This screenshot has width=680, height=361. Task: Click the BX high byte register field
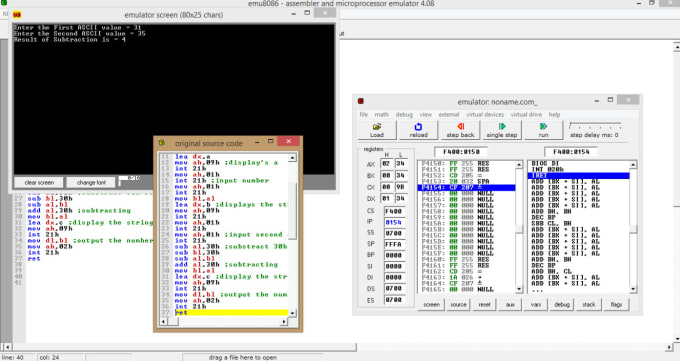coord(387,175)
